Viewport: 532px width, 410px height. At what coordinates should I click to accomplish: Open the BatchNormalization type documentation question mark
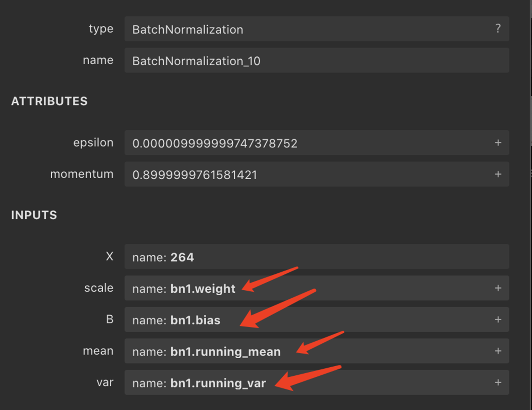tap(498, 28)
